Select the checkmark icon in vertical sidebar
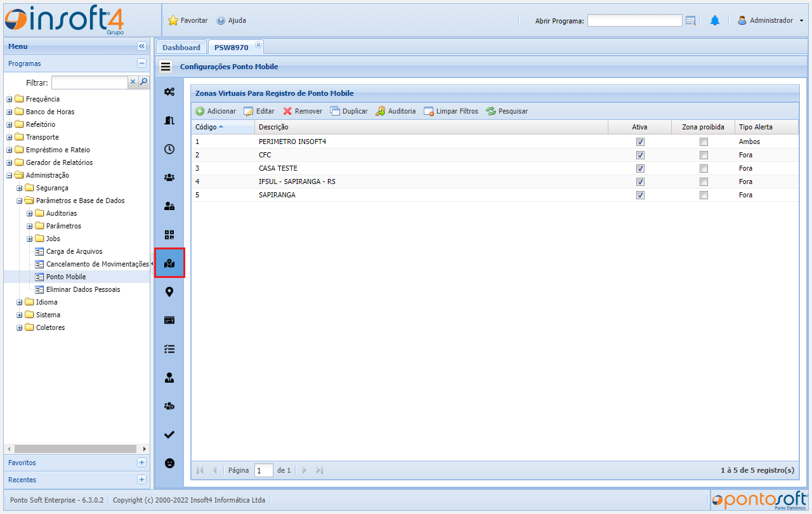812x514 pixels. [169, 435]
